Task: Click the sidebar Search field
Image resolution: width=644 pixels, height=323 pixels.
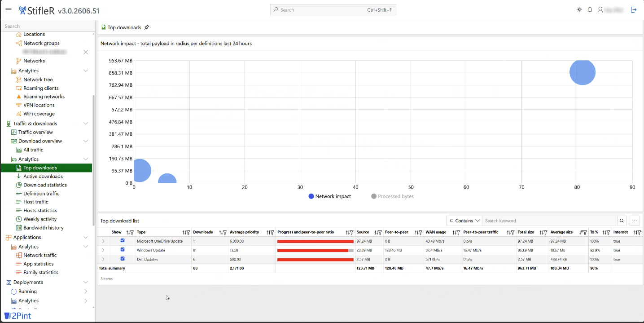Action: pos(48,26)
